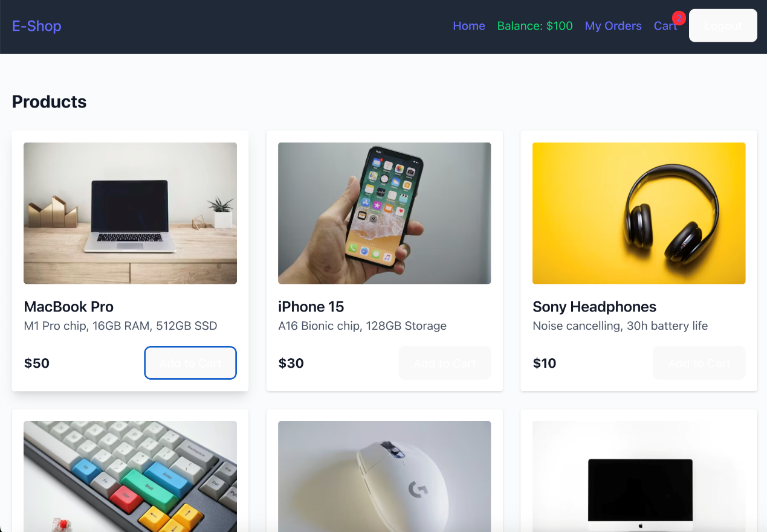Go to My Orders page
This screenshot has height=532, width=767.
tap(613, 26)
